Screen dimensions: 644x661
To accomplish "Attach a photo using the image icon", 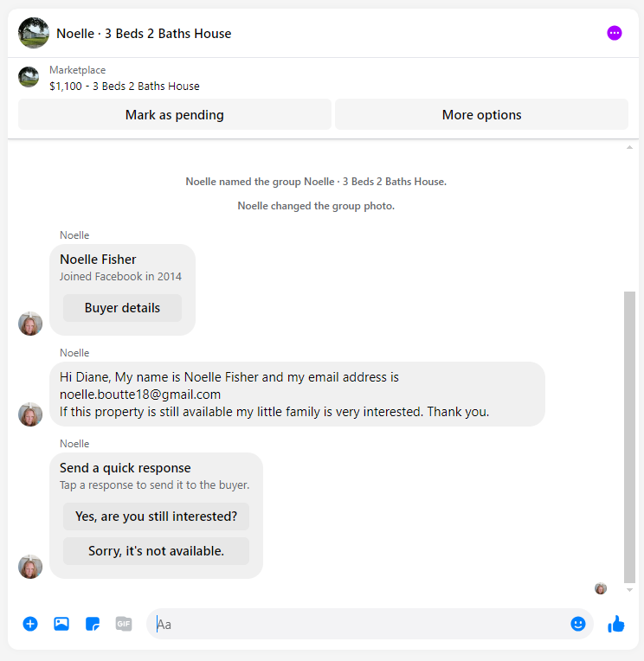I will (x=61, y=624).
